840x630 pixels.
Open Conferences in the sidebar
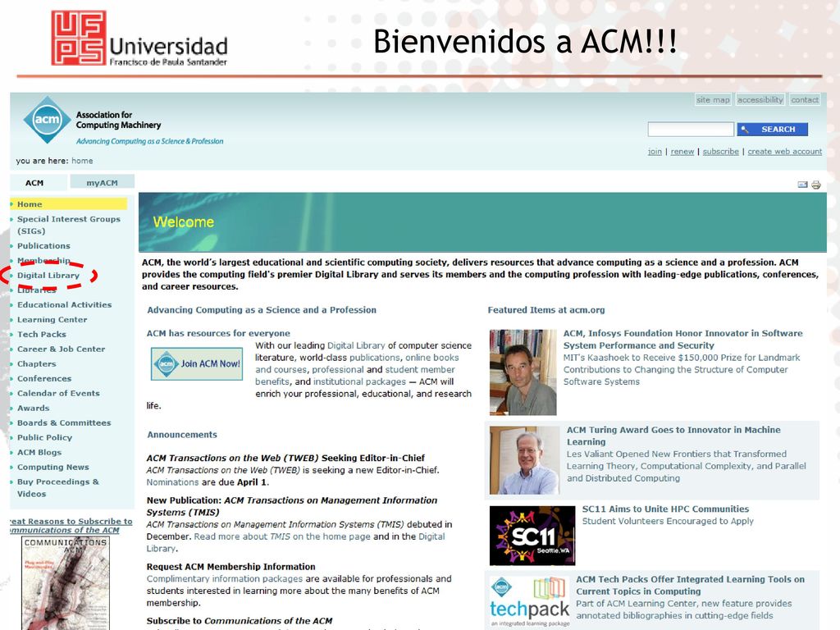click(x=44, y=379)
